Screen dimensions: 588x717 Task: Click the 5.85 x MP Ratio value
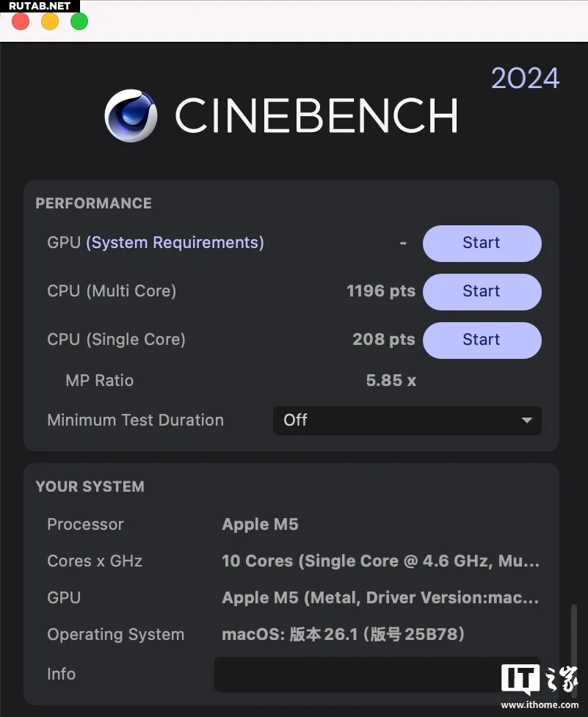pyautogui.click(x=391, y=381)
